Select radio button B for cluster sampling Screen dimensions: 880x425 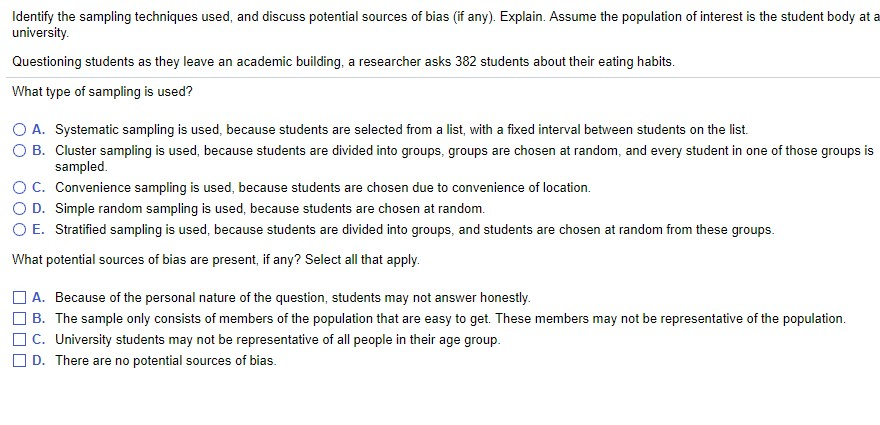click(20, 150)
